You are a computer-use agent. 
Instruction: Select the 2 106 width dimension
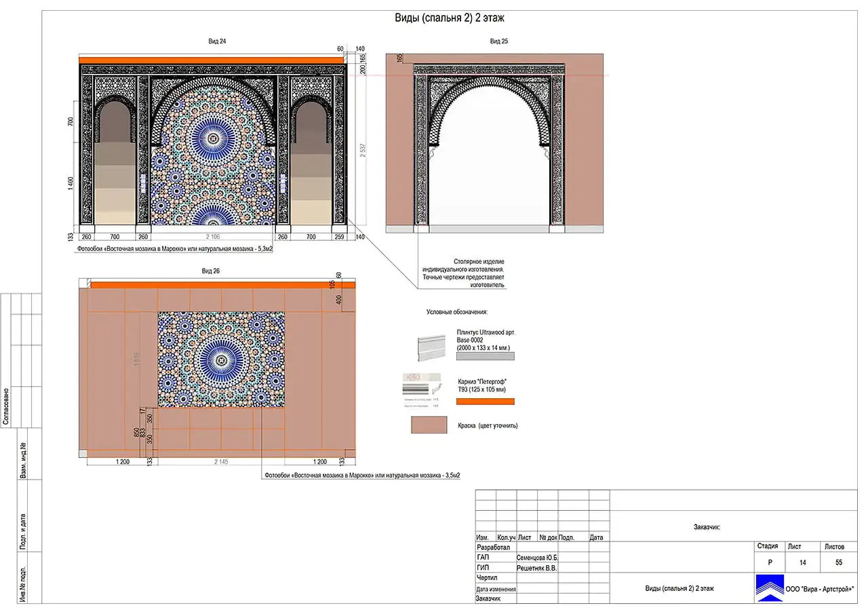[212, 237]
